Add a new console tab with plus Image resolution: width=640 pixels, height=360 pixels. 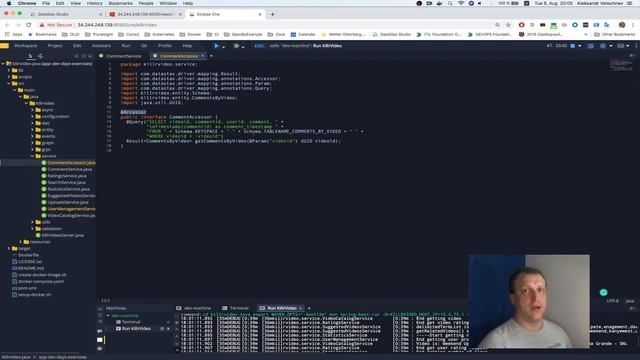point(309,308)
